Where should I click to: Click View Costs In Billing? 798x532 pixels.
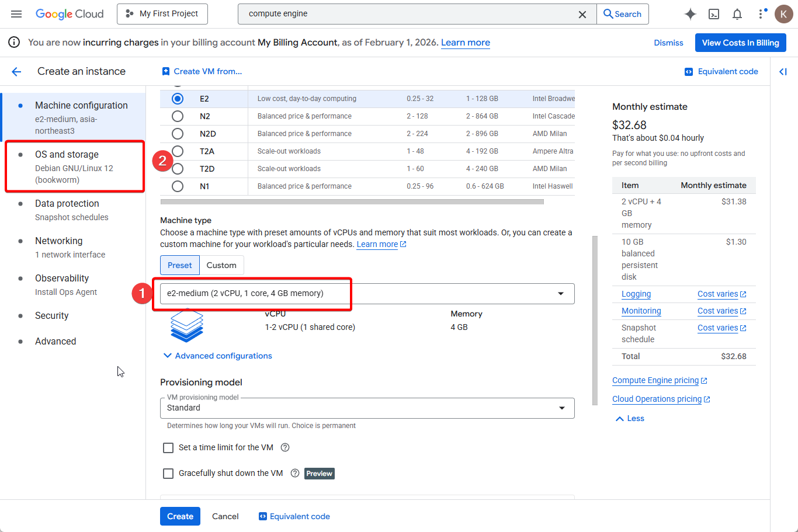[740, 43]
